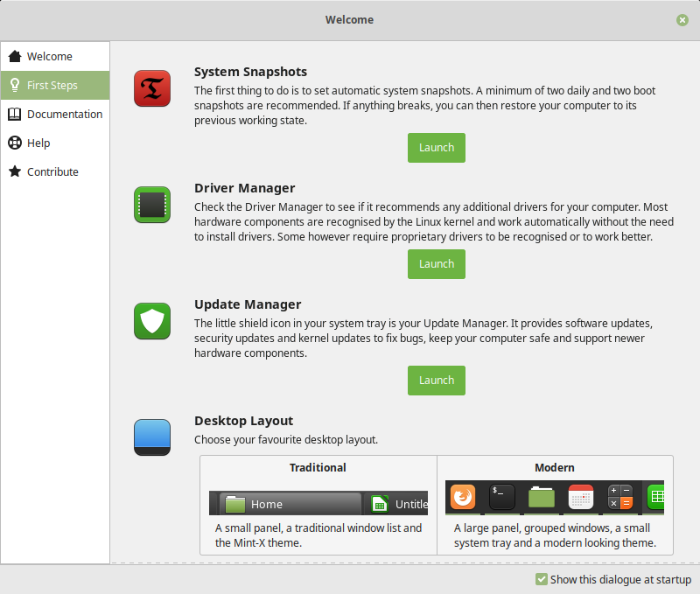Open the Contribute sidebar page
Image resolution: width=700 pixels, height=594 pixels.
pos(55,171)
